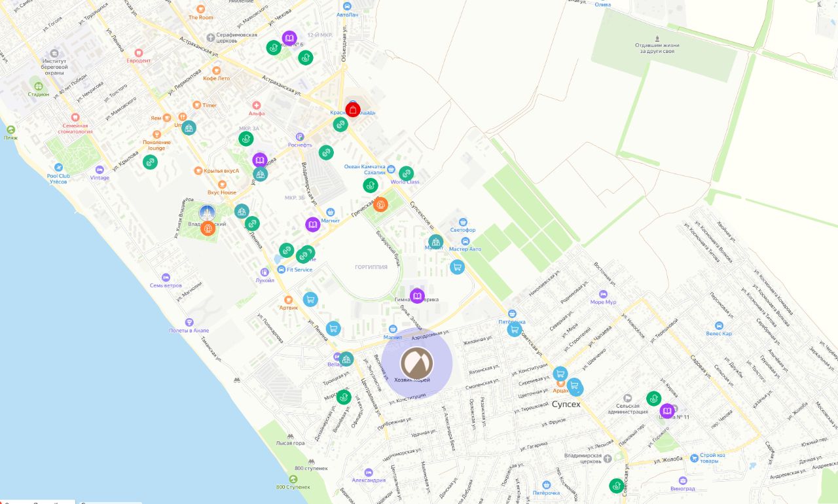Open the orange tree marker near Греческая street
838x504 pixels.
[381, 204]
